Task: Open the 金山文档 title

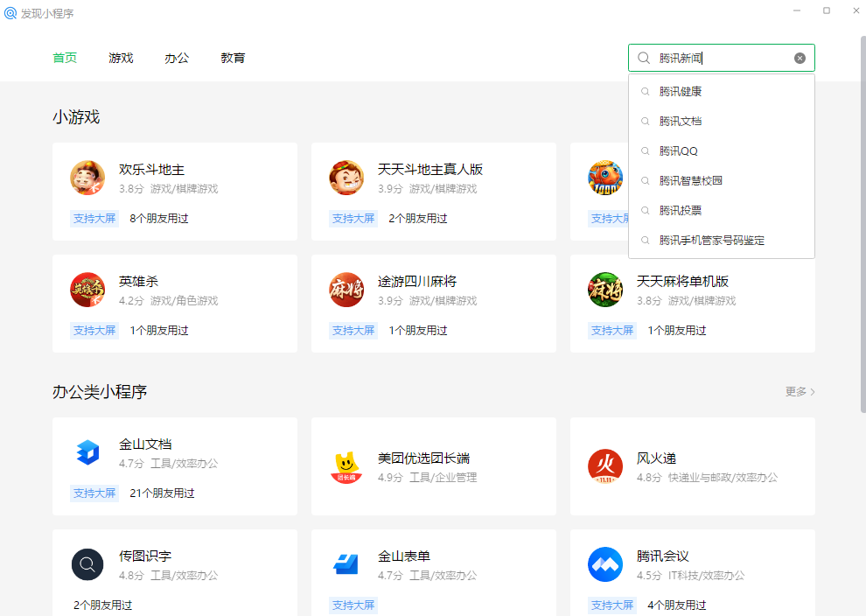Action: (145, 444)
